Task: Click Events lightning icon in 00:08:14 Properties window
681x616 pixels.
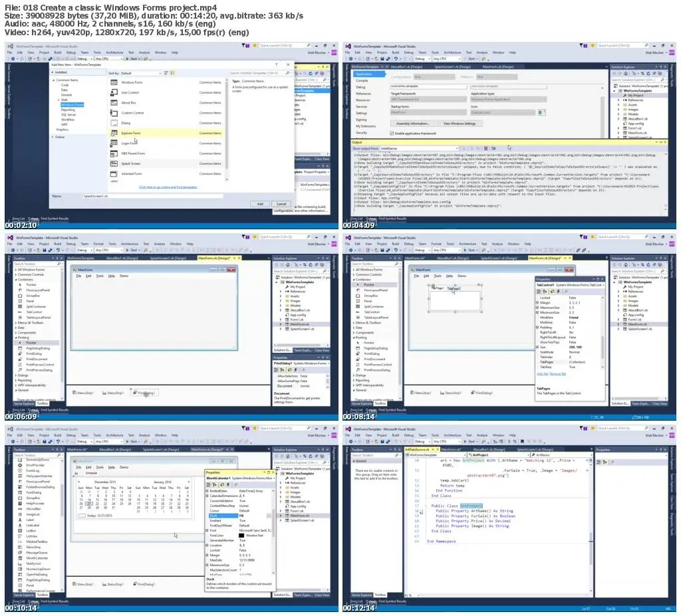Action: coord(559,292)
